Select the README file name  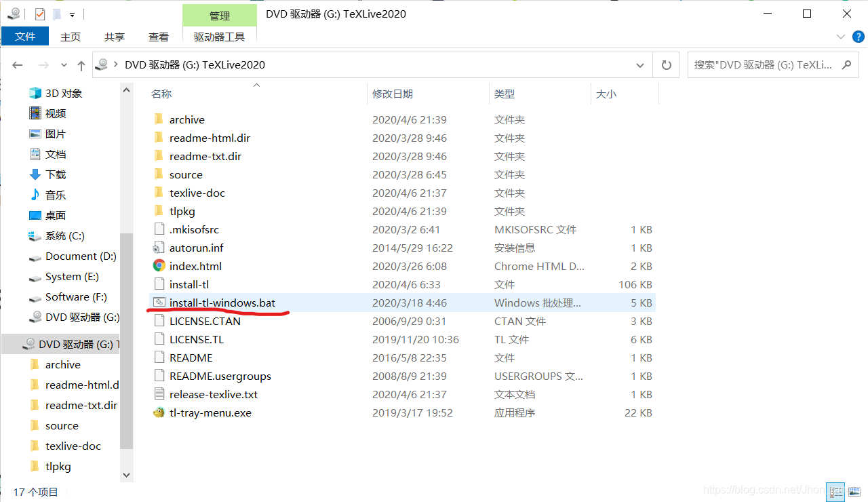pos(191,358)
